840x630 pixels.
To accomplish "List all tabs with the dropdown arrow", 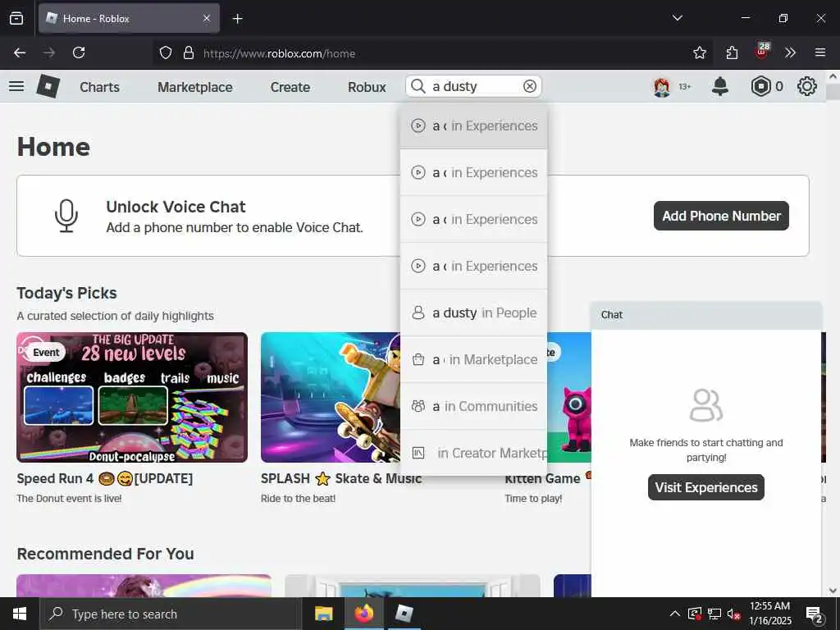I will (x=677, y=18).
